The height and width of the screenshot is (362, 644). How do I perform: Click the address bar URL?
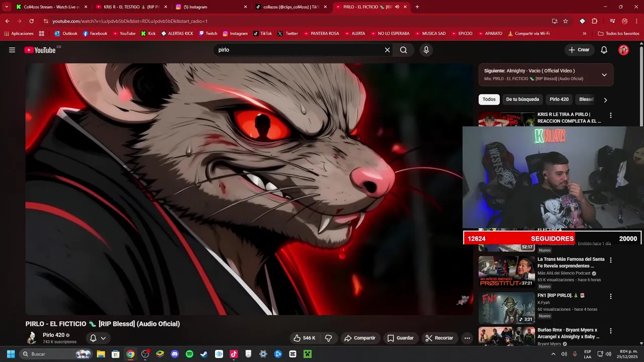tap(130, 21)
